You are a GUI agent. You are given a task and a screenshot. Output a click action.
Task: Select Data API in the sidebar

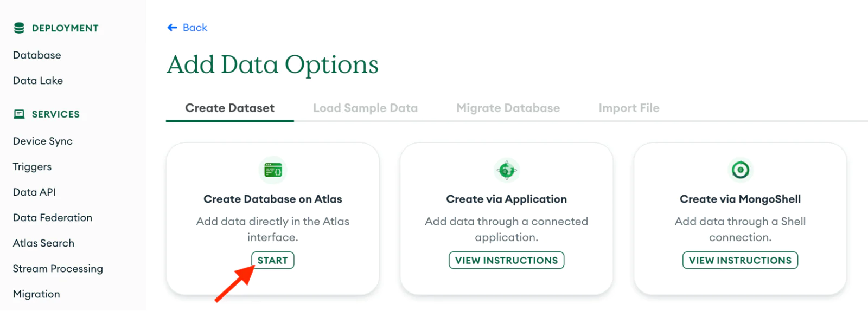point(34,192)
